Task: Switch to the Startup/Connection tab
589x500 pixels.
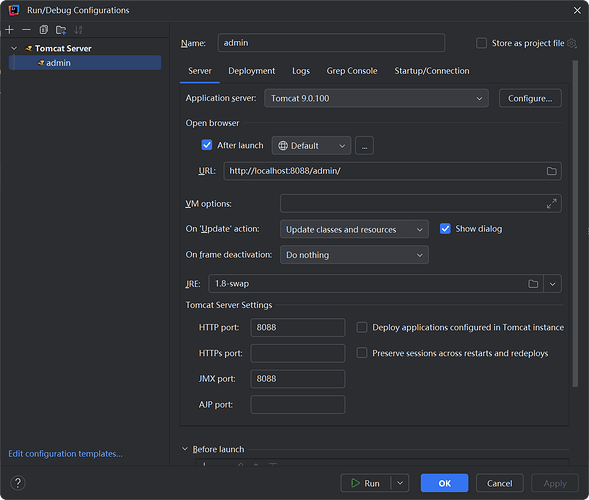Action: coord(432,71)
